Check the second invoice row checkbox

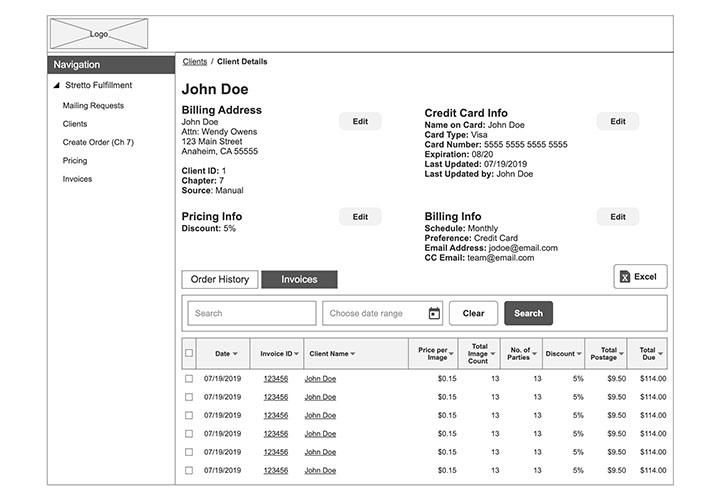[x=189, y=397]
